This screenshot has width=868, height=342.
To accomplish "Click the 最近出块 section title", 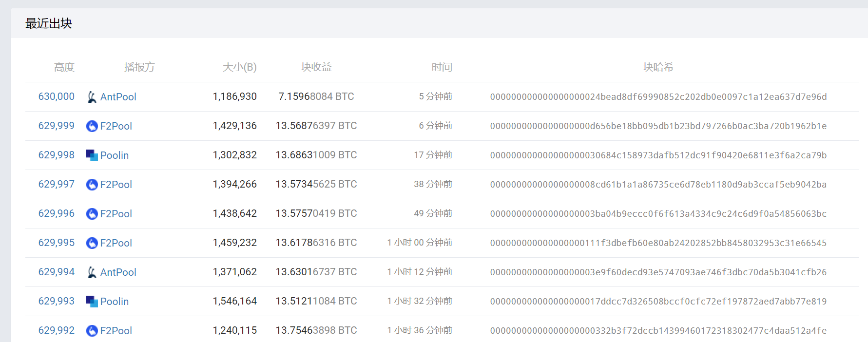I will 49,23.
